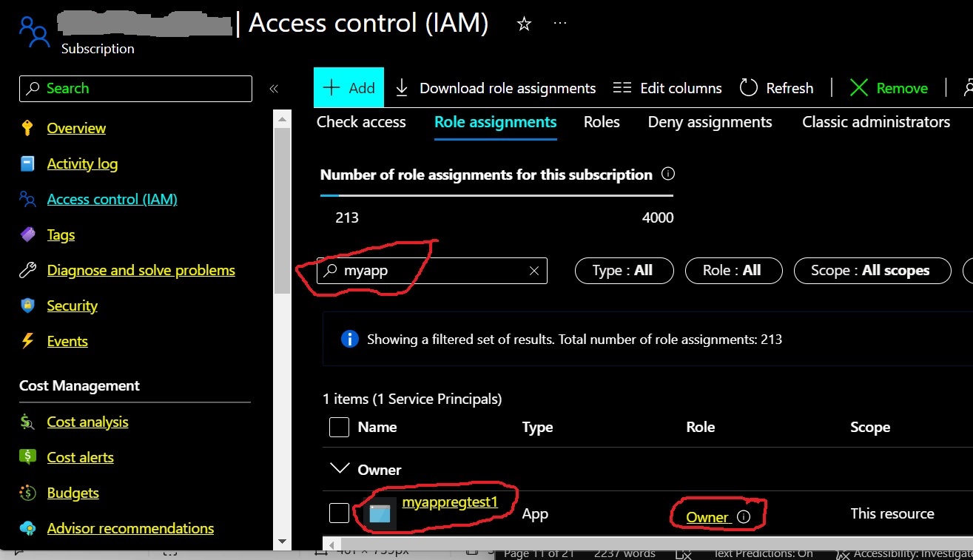Click Download role assignments
The image size is (973, 560).
(495, 88)
